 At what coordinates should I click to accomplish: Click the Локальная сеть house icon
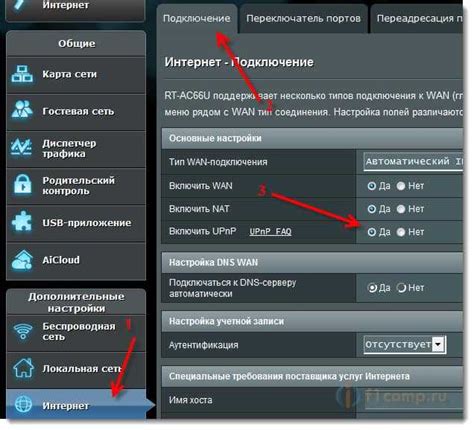coord(23,368)
